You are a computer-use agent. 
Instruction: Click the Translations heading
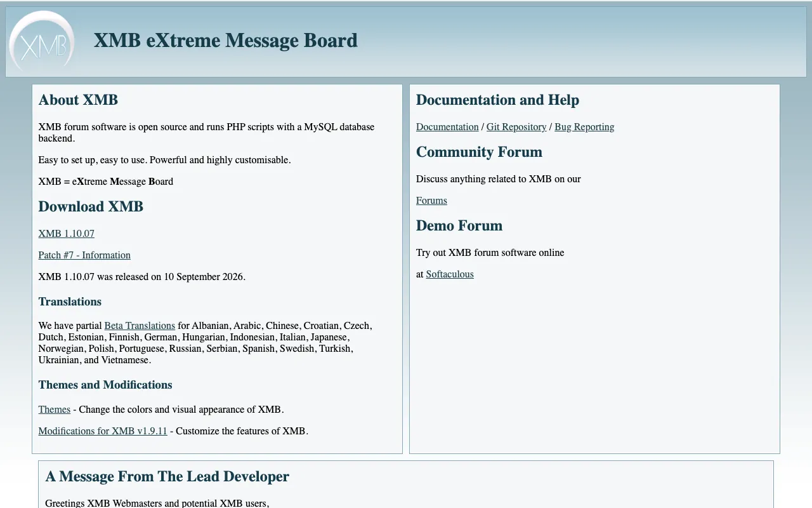point(70,302)
